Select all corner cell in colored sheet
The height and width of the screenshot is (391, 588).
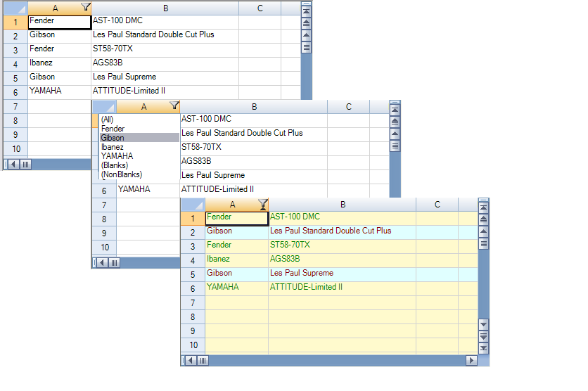pyautogui.click(x=193, y=205)
